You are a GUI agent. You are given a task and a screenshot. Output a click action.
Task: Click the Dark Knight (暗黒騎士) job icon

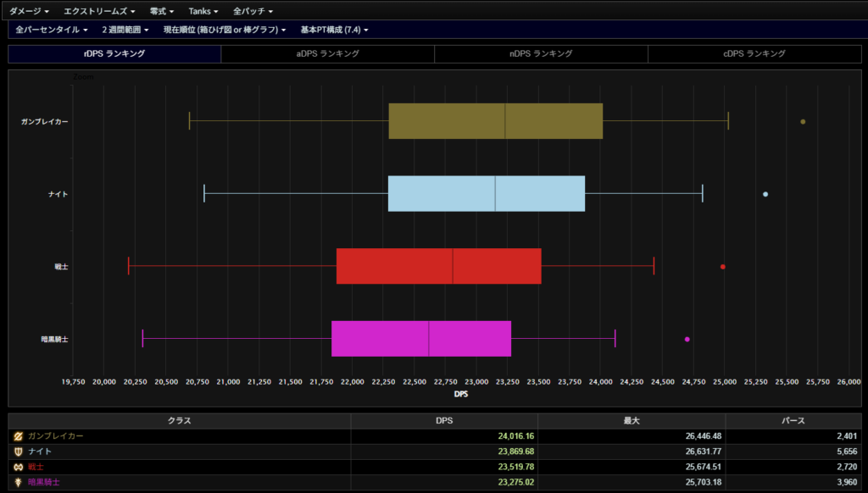(x=18, y=482)
